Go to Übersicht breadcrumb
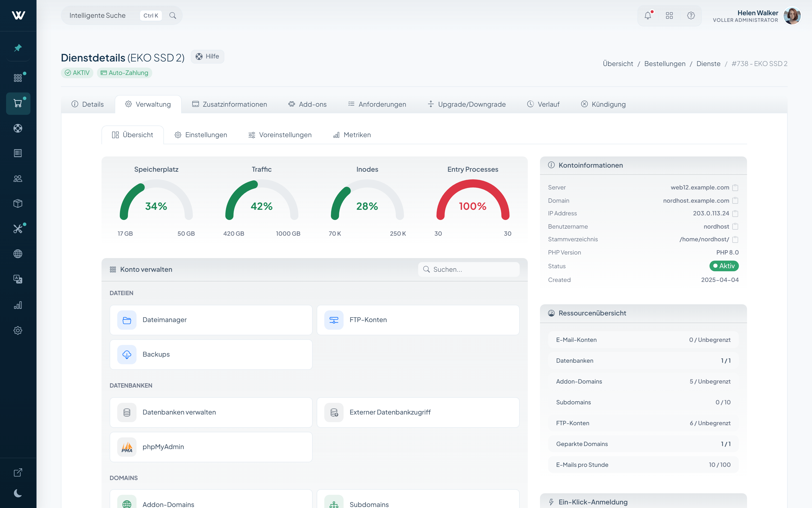812x508 pixels. click(618, 63)
